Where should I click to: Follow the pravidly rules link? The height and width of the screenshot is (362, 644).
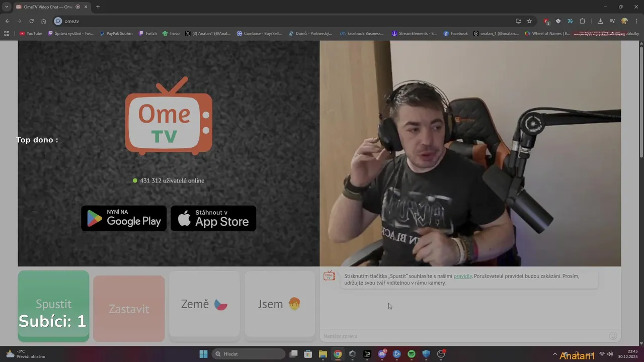click(x=463, y=276)
